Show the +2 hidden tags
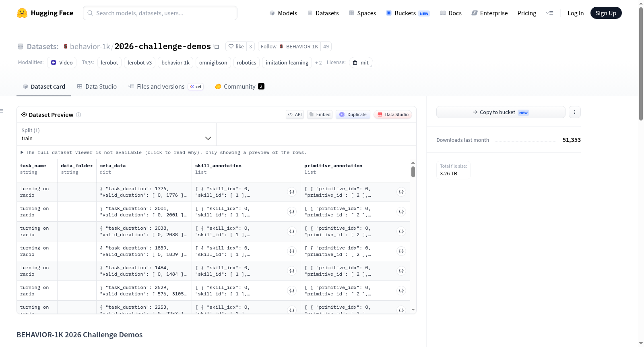Image resolution: width=644 pixels, height=347 pixels. click(318, 63)
